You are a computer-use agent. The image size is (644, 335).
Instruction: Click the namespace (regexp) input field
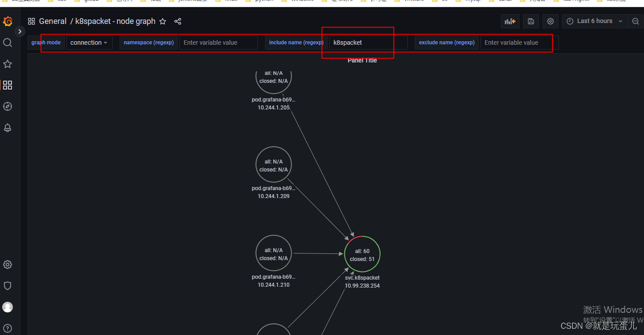coord(219,43)
